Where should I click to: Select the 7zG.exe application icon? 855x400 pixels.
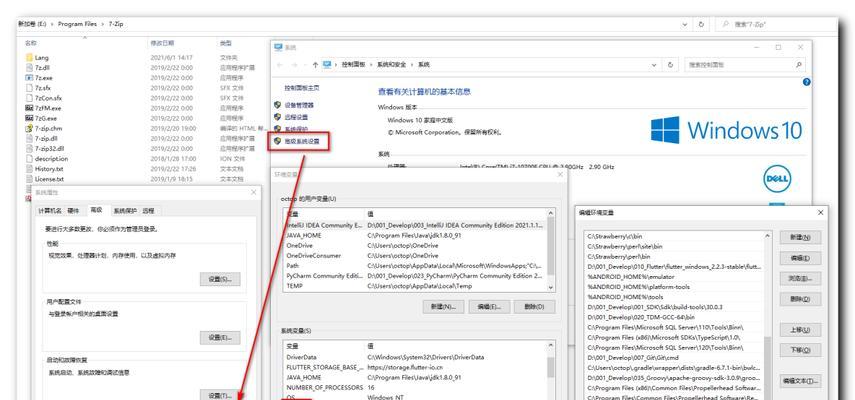(x=29, y=118)
